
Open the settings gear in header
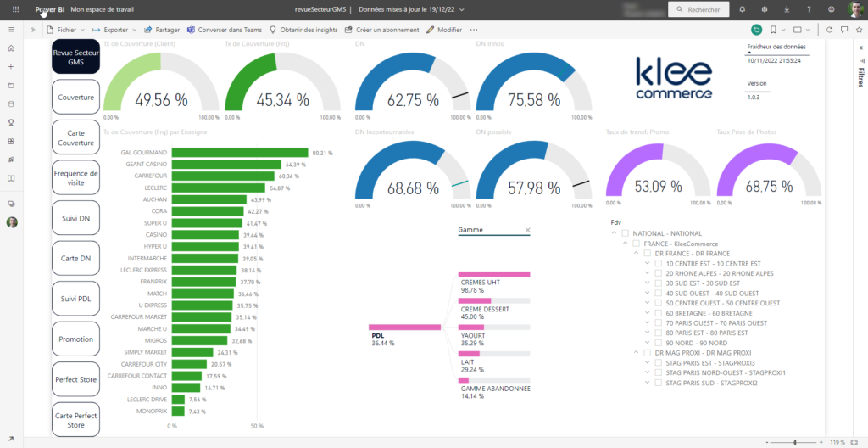765,9
